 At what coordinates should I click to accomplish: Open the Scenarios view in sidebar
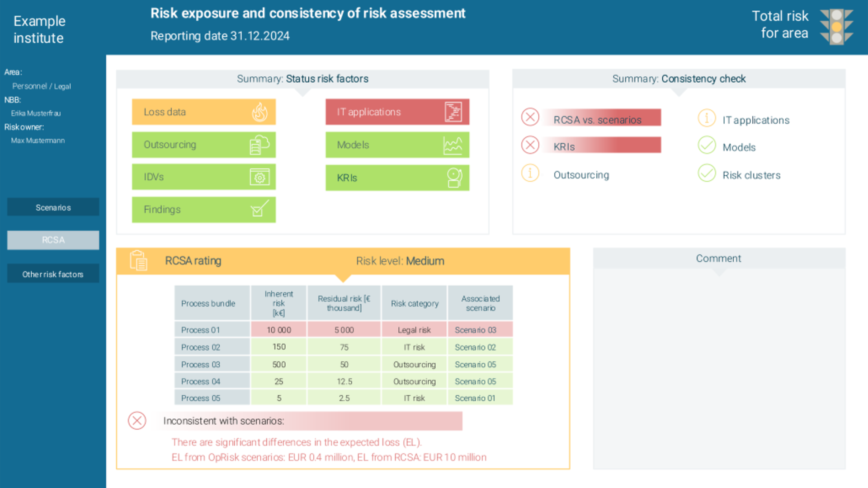coord(53,207)
